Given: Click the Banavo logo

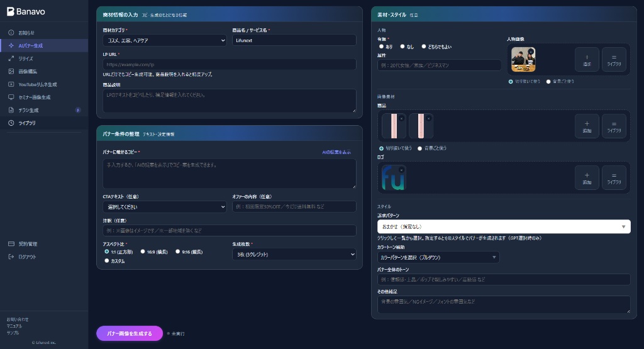Looking at the screenshot, I should coord(26,11).
